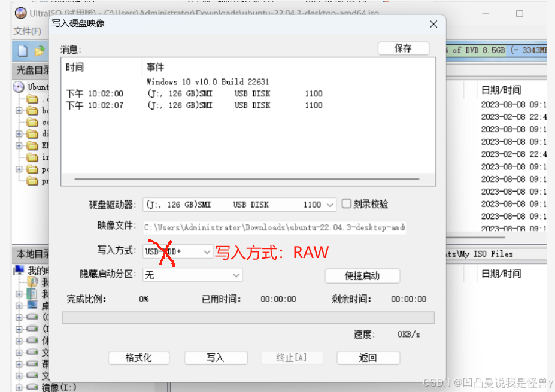
Task: Click the EFI folder icon in the disc tree
Action: click(x=32, y=145)
